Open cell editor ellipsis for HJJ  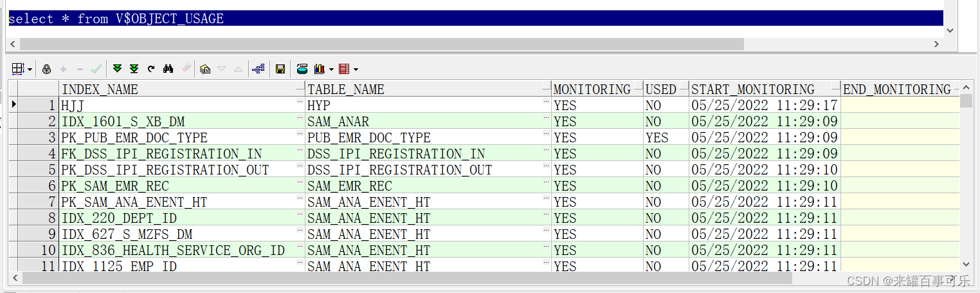(300, 102)
